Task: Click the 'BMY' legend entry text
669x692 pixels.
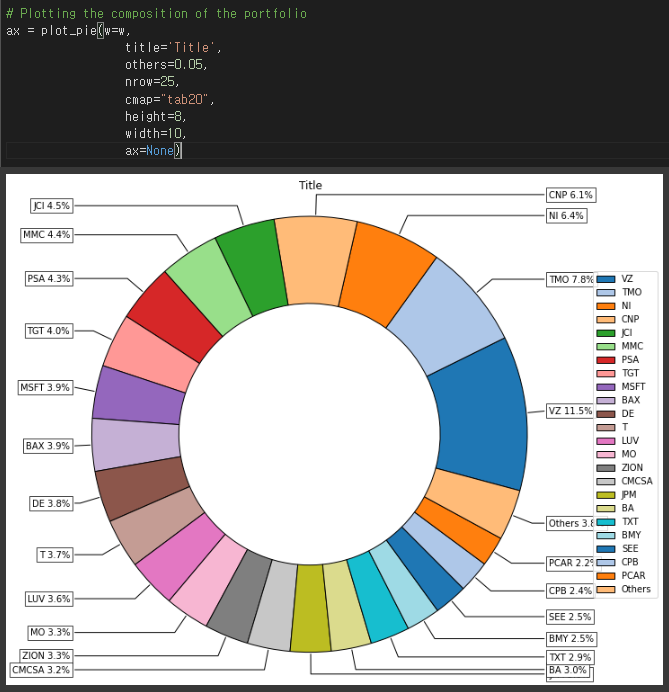Action: 631,535
